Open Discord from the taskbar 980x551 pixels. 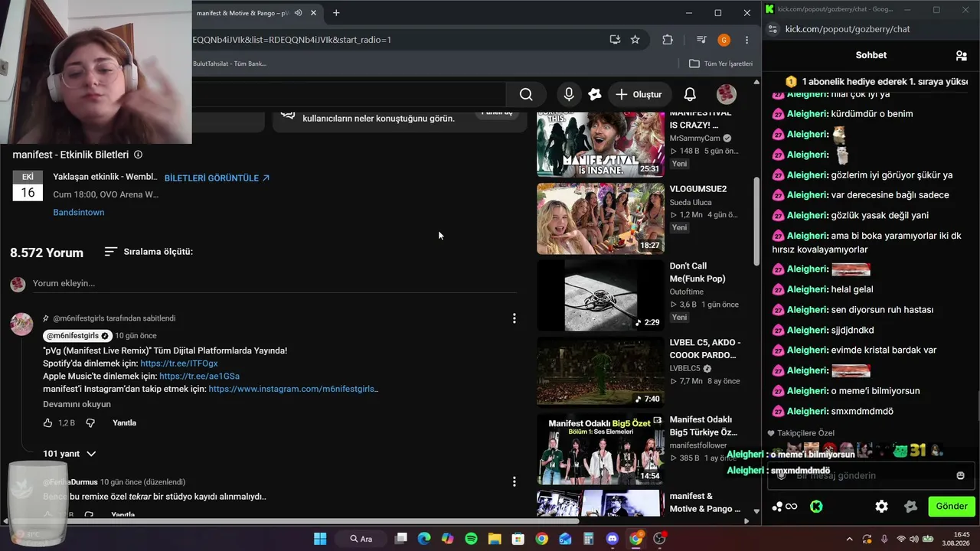[x=612, y=539]
